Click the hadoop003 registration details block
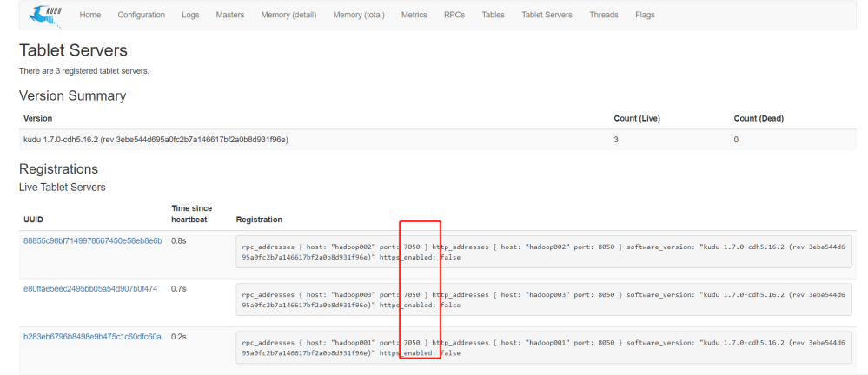Viewport: 868px width, 375px height. point(544,299)
